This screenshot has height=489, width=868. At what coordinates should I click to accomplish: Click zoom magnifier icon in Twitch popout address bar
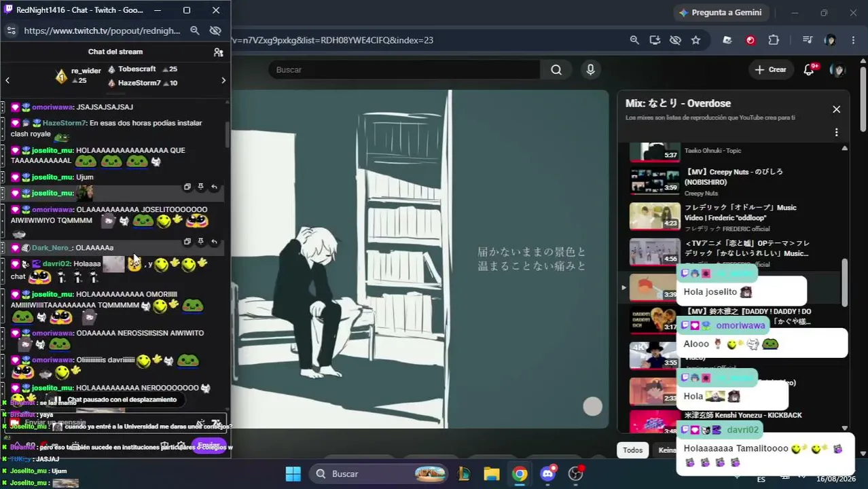point(195,31)
